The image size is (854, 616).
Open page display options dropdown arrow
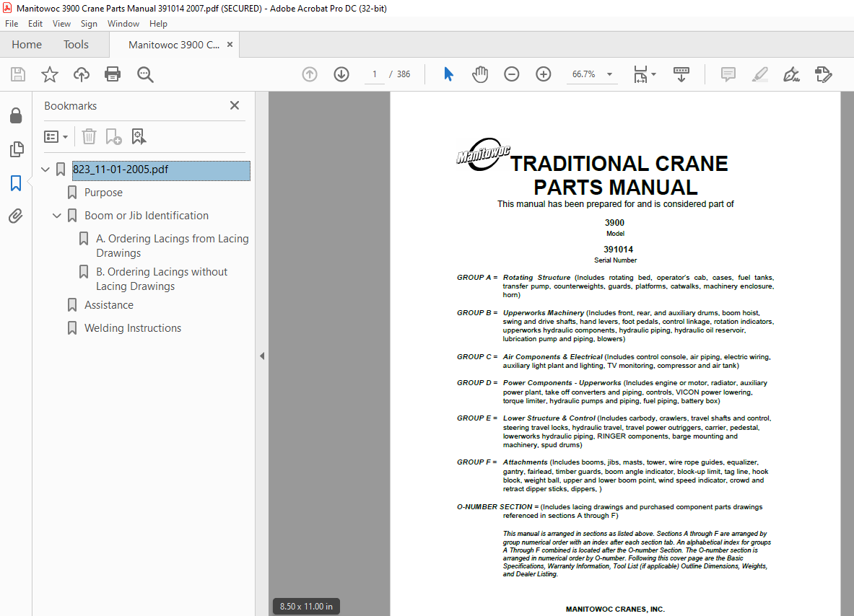click(653, 74)
